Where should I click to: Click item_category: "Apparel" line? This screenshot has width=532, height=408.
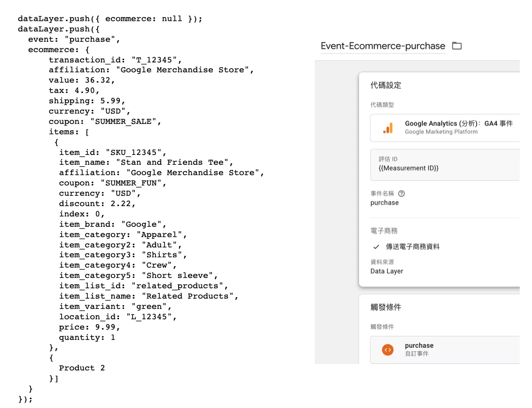click(123, 234)
